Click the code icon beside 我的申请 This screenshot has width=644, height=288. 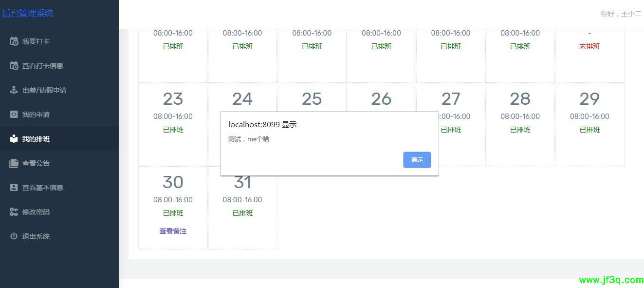tap(14, 115)
